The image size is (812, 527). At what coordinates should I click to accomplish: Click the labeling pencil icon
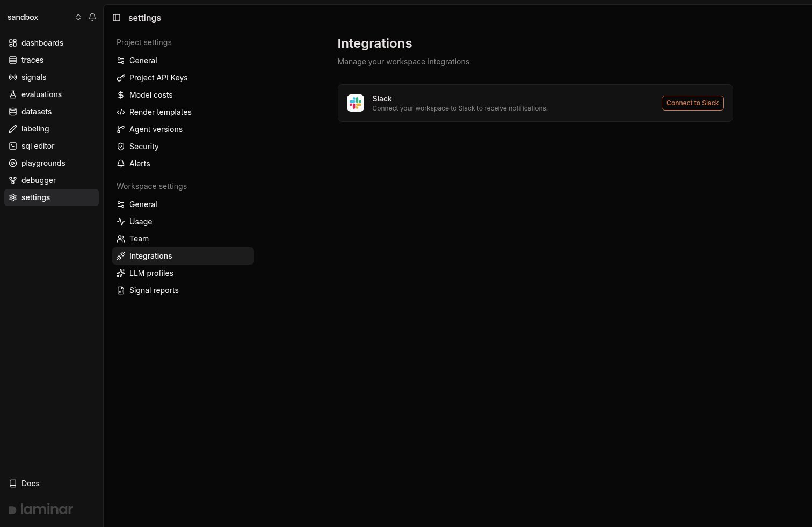13,129
